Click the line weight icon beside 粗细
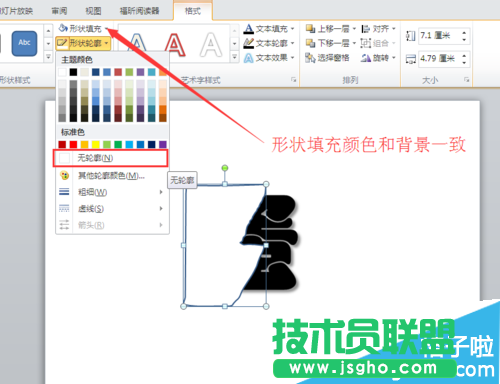Image resolution: width=500 pixels, height=384 pixels. [x=64, y=192]
